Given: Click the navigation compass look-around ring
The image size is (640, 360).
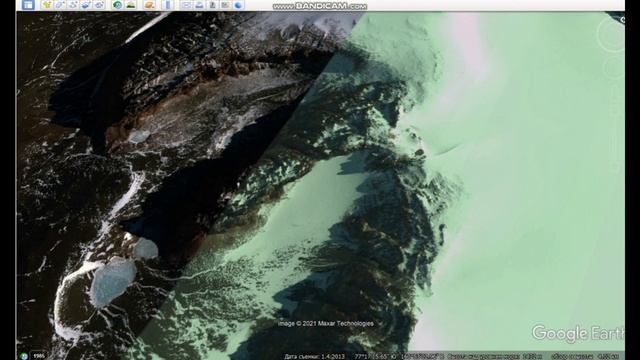Looking at the screenshot, I should (611, 35).
